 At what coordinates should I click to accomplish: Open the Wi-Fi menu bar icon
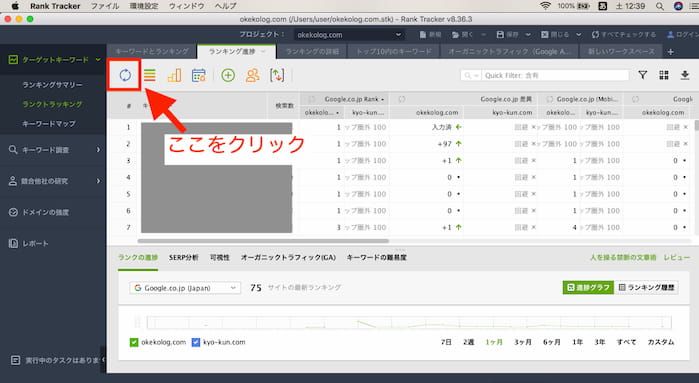click(x=545, y=6)
